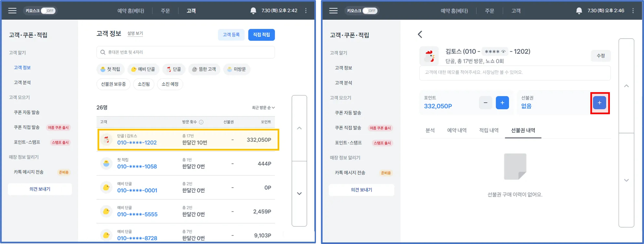
Task: Click notification bell in left panel
Action: [253, 11]
